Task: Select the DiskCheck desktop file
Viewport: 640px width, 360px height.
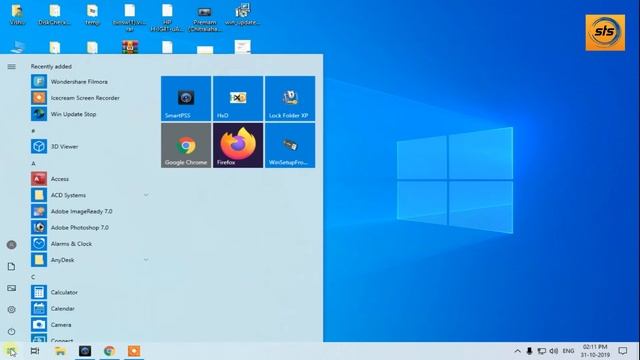Action: [x=54, y=15]
